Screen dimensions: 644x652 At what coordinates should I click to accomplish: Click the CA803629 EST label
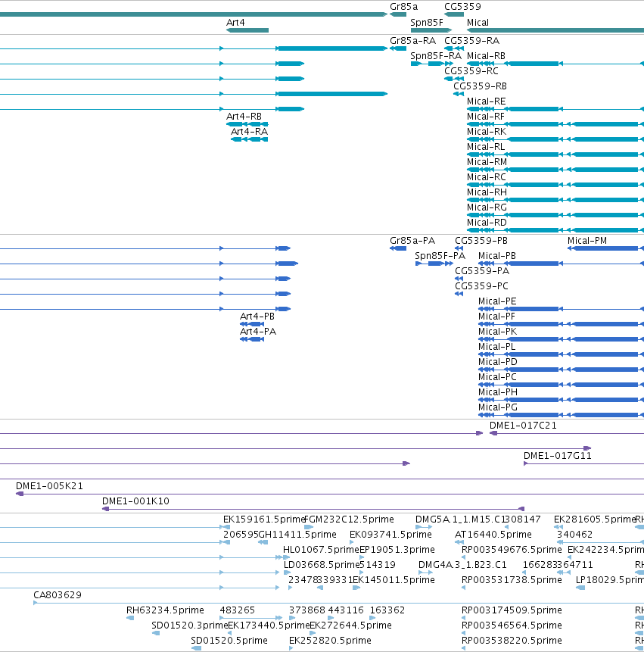click(58, 595)
